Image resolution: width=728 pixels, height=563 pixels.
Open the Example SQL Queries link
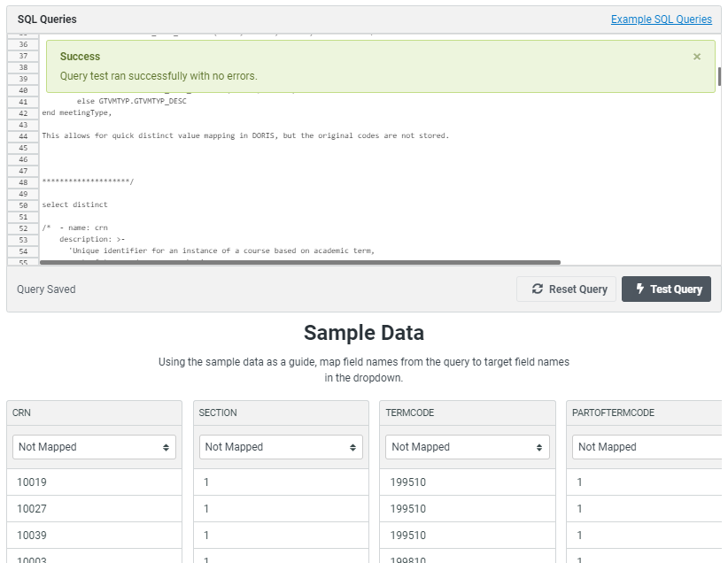click(662, 19)
